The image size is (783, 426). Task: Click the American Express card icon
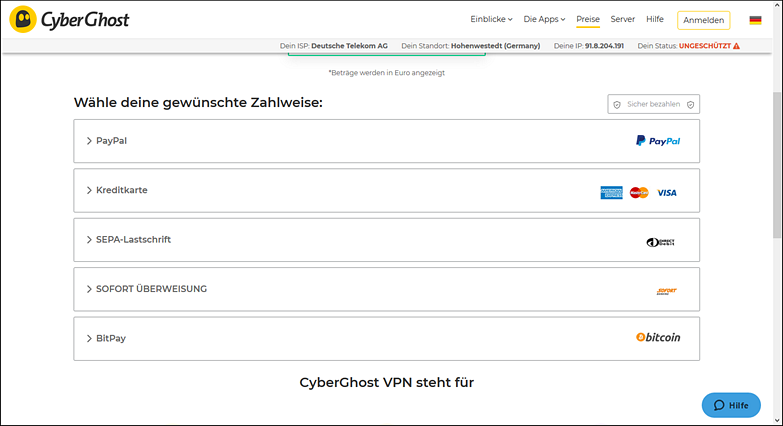(611, 193)
